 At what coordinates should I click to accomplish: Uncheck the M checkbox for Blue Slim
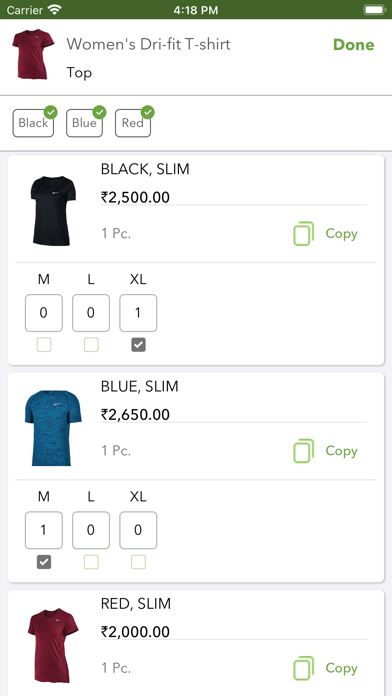coord(44,562)
